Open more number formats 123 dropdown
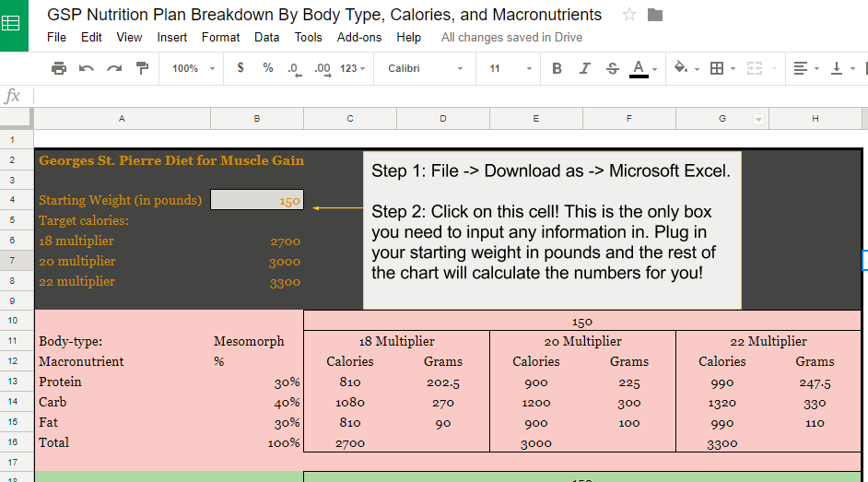This screenshot has width=868, height=482. pyautogui.click(x=353, y=68)
